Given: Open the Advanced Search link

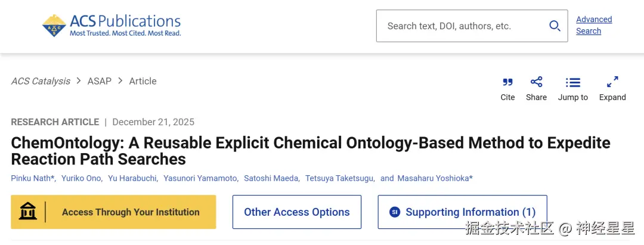Looking at the screenshot, I should click(x=593, y=25).
